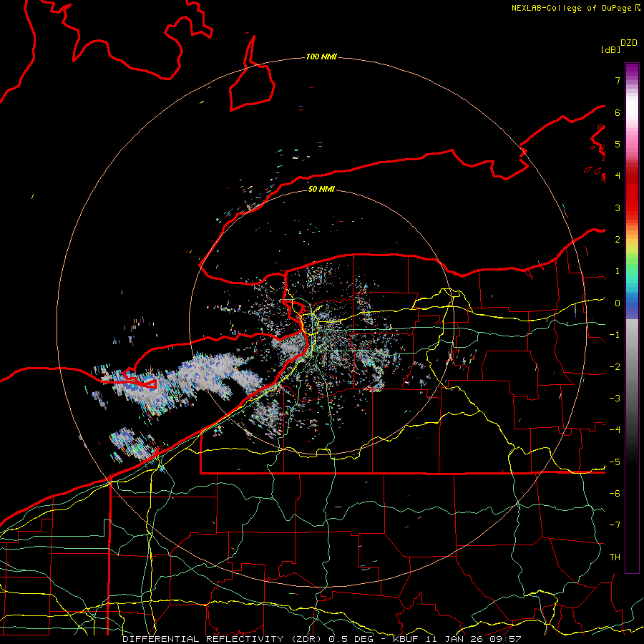Viewport: 644px width, 644px height.
Task: Click the '3' value on color scale
Action: 618,208
